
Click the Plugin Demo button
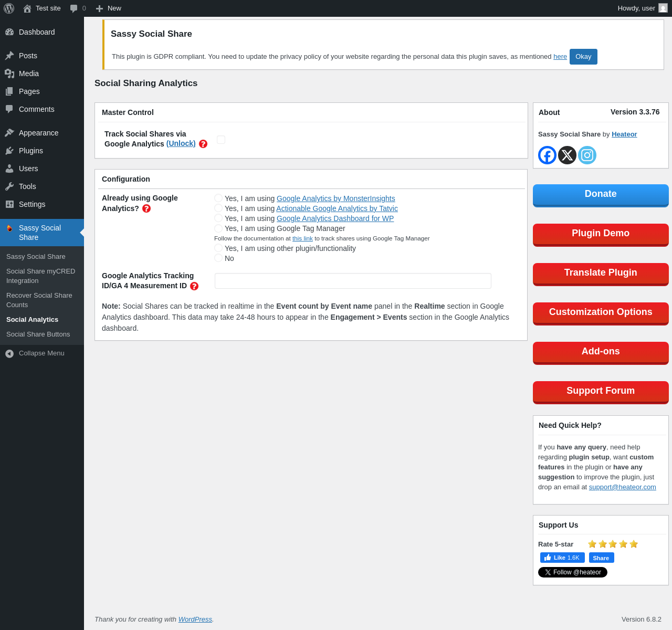tap(601, 235)
